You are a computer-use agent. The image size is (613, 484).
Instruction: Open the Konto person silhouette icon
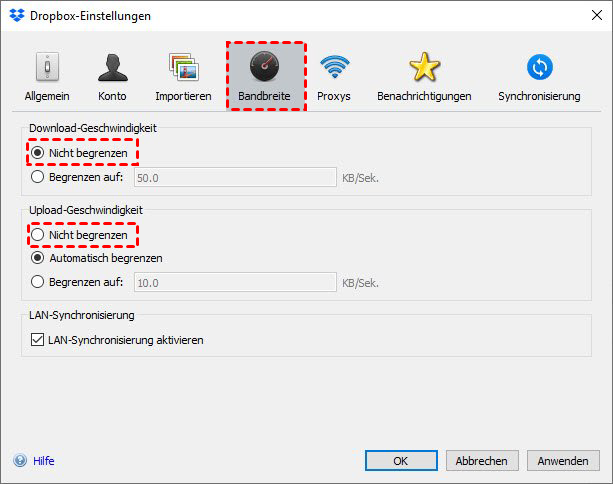113,67
